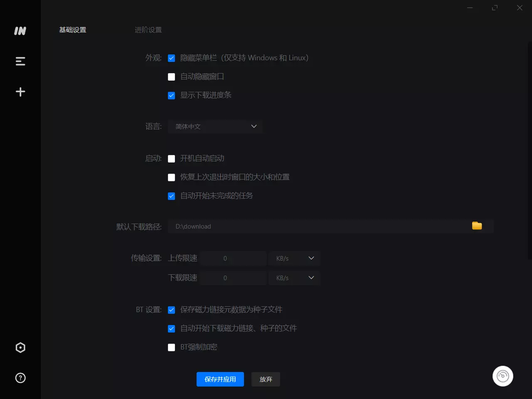
Task: Enable 自动隐藏窗口 checkbox
Action: pos(171,77)
